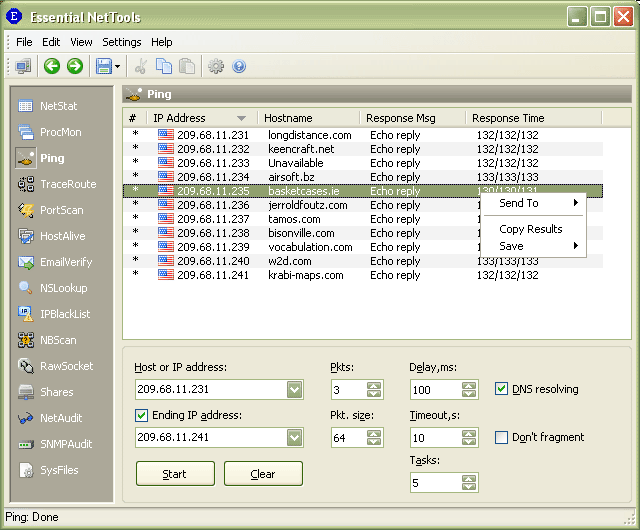Adjust the Delay,ms spinner arrows
The width and height of the screenshot is (640, 530).
[469, 390]
